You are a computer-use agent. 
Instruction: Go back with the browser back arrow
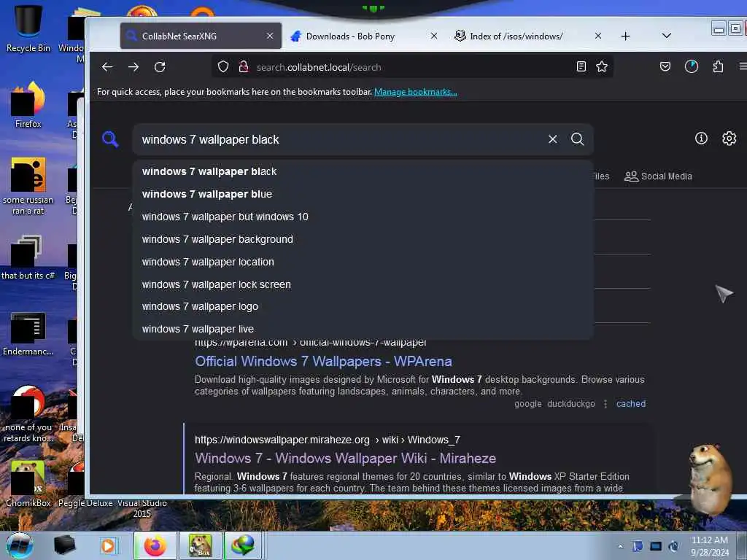pyautogui.click(x=107, y=67)
